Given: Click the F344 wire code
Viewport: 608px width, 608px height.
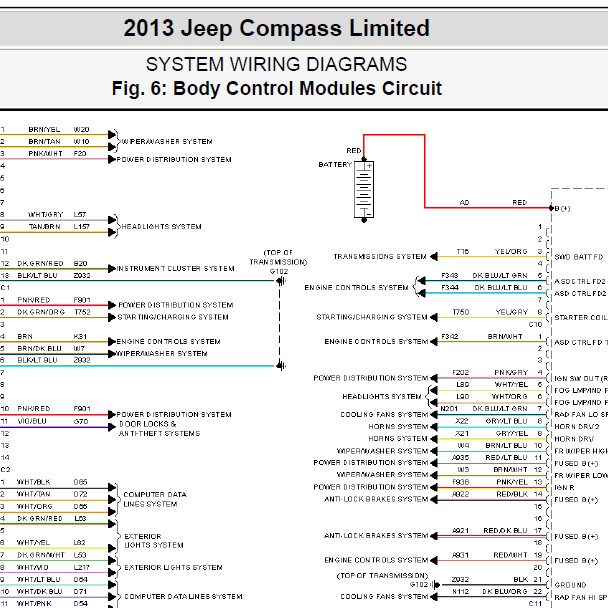Looking at the screenshot, I should point(450,288).
